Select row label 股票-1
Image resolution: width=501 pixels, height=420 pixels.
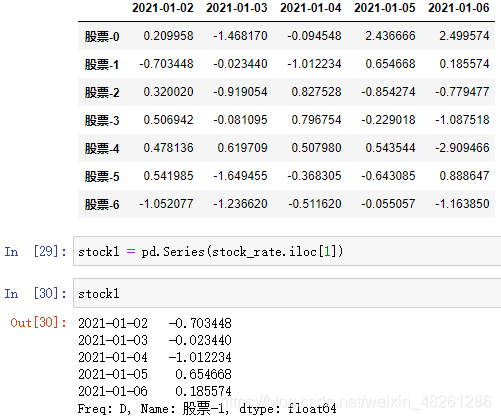[102, 64]
